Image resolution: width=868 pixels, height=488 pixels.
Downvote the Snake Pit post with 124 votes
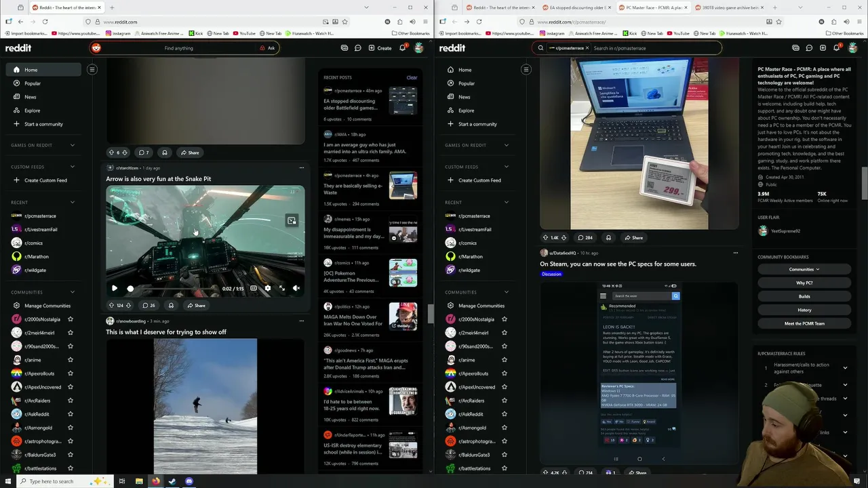pos(128,305)
